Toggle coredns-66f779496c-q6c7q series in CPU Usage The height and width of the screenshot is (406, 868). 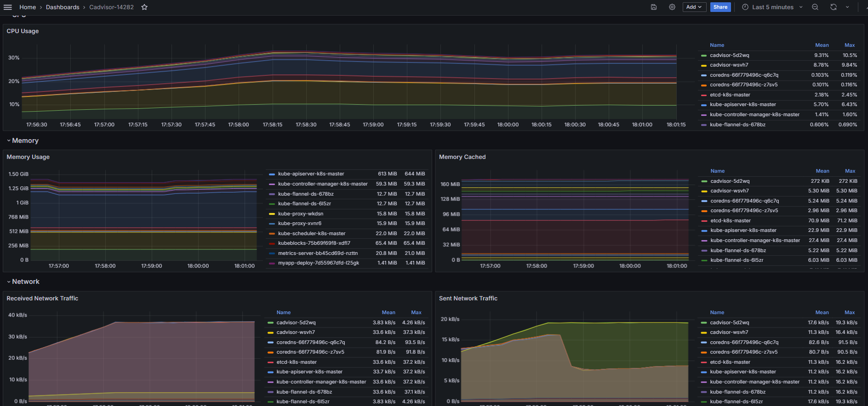[744, 75]
